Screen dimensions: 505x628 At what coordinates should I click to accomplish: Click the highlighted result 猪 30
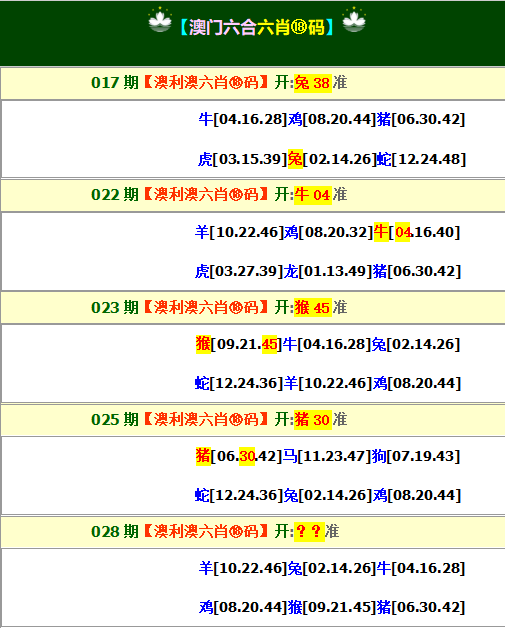pos(312,420)
